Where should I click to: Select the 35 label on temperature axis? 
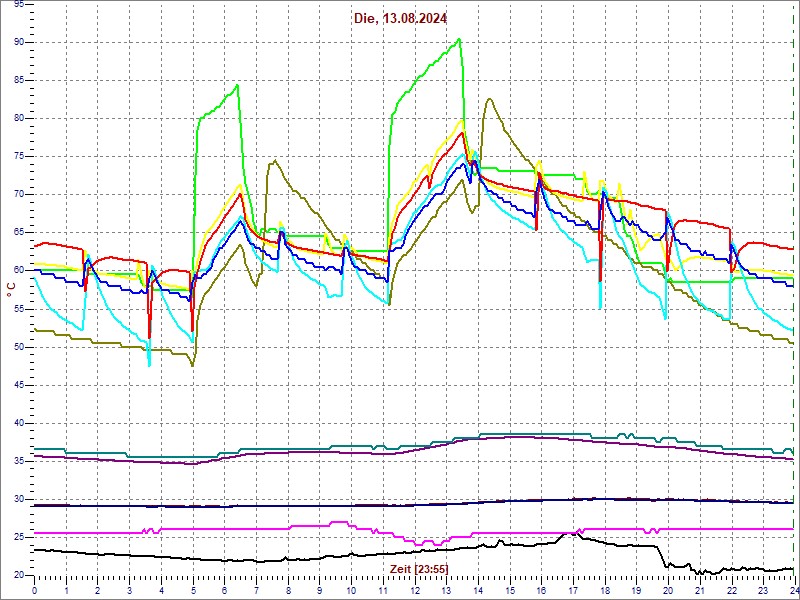(x=19, y=461)
